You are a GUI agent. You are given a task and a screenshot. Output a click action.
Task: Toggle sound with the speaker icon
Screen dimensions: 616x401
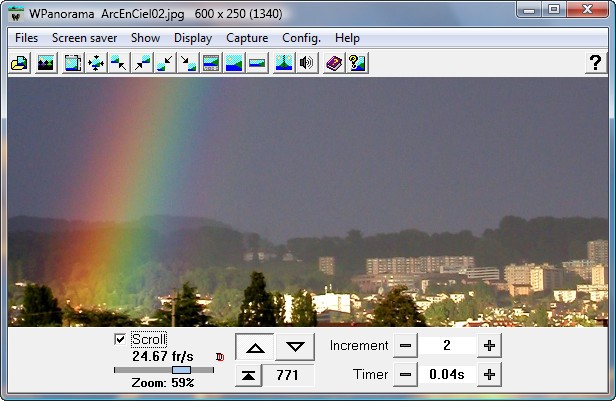307,63
